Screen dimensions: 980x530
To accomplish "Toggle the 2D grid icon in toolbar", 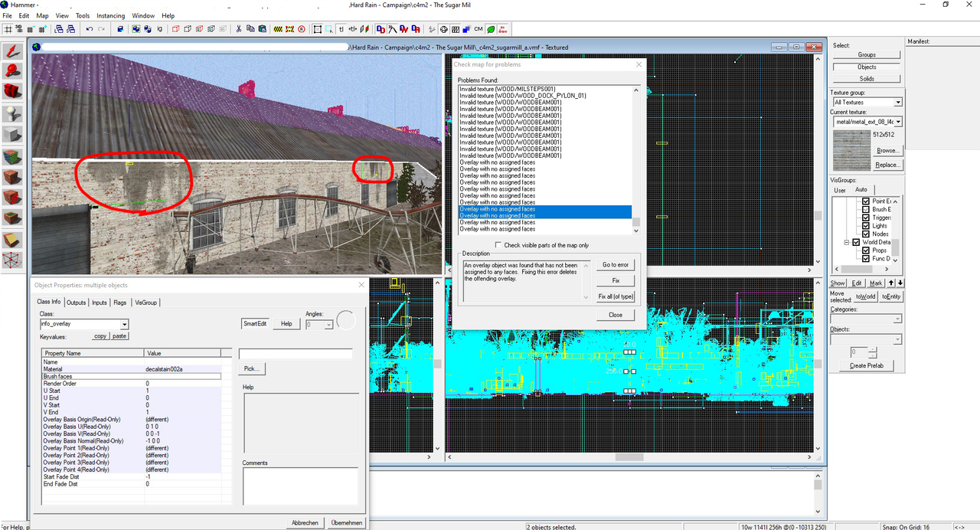I will (x=8, y=29).
